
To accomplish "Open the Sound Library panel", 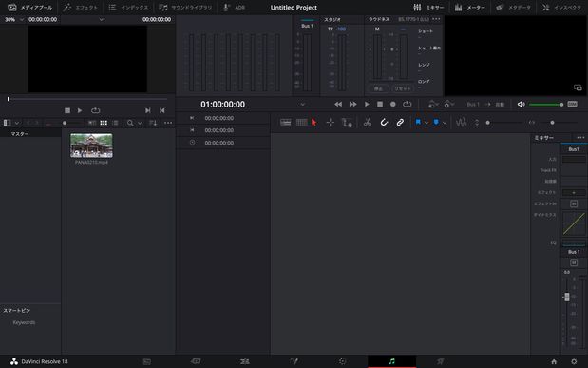I will pos(185,8).
